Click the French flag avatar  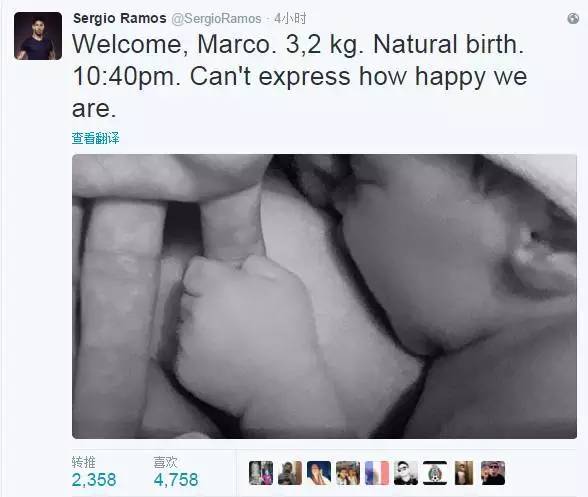377,473
